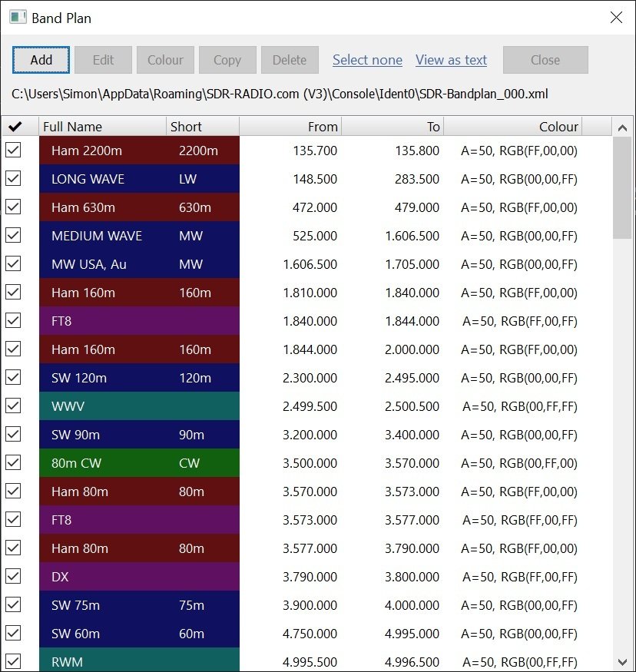Viewport: 636px width, 672px height.
Task: Open the Colour picker via Colour button
Action: (164, 60)
